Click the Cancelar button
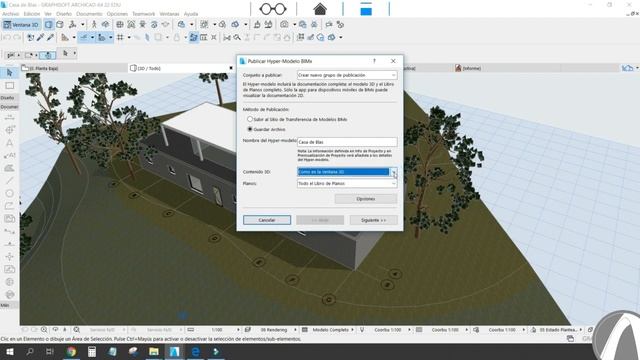Viewport: 640px width, 360px height. 267,220
